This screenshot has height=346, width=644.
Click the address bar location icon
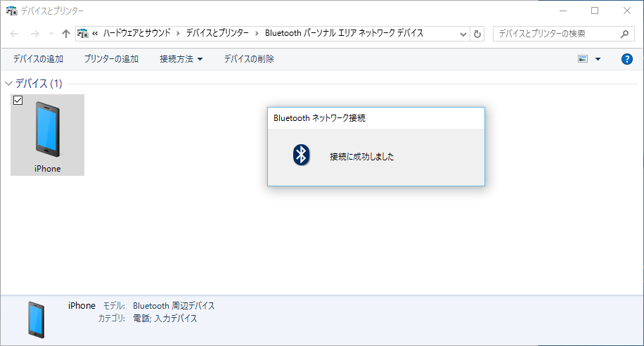pos(83,33)
